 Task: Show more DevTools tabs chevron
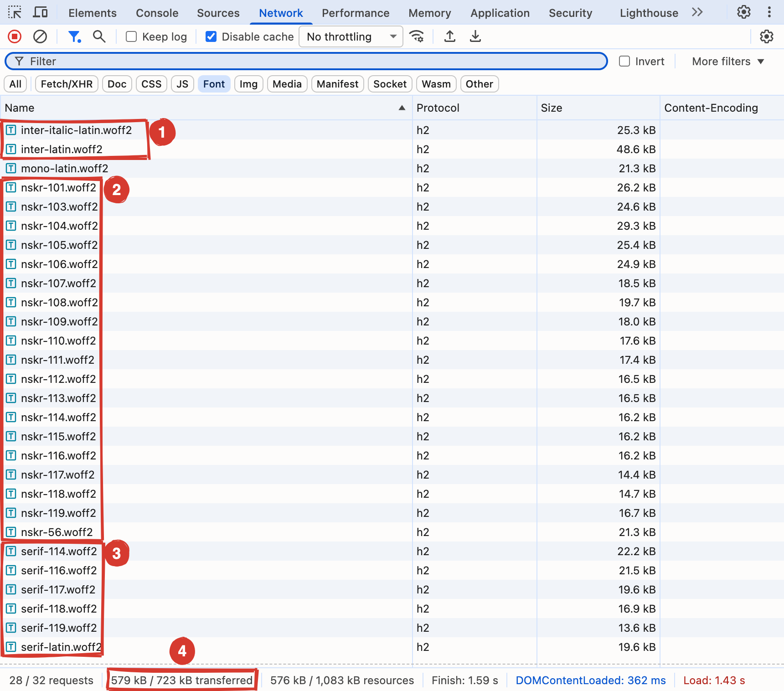coord(697,12)
